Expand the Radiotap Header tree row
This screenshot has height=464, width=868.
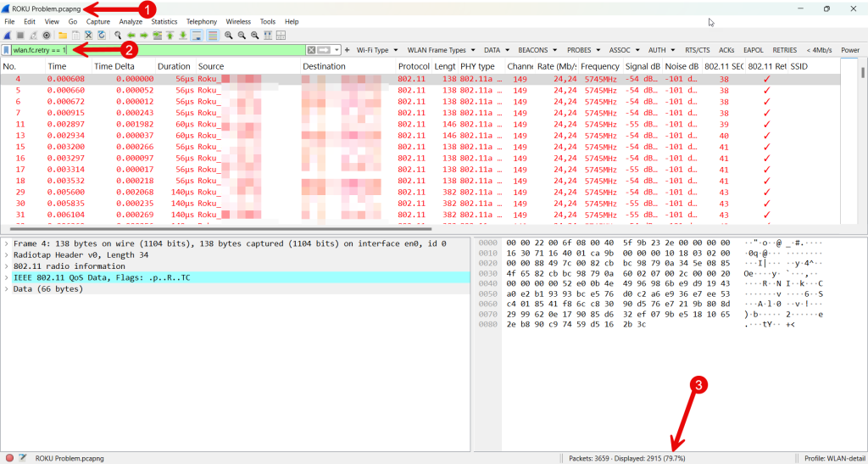click(x=7, y=254)
